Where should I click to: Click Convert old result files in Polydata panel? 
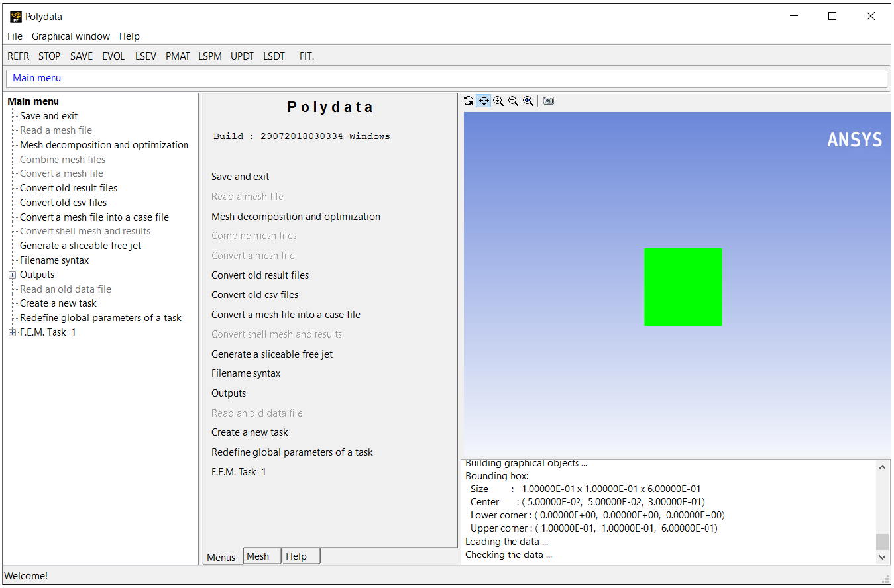[x=260, y=275]
